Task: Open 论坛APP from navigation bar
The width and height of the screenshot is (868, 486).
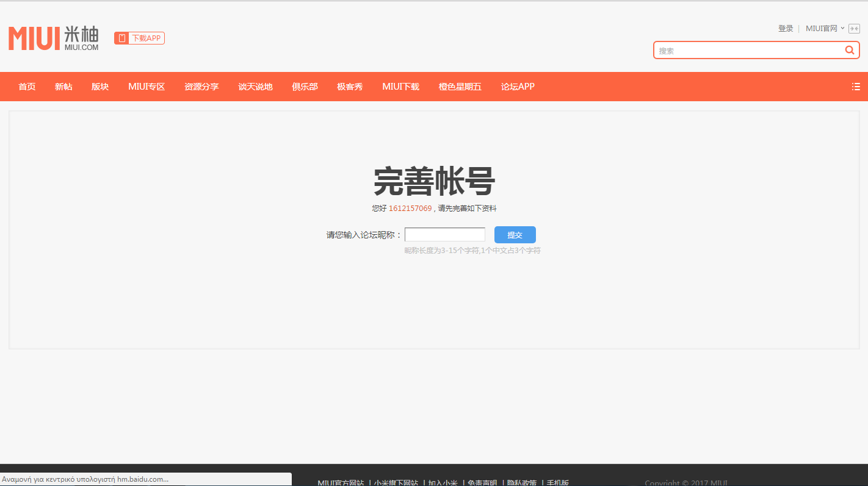Action: click(518, 87)
